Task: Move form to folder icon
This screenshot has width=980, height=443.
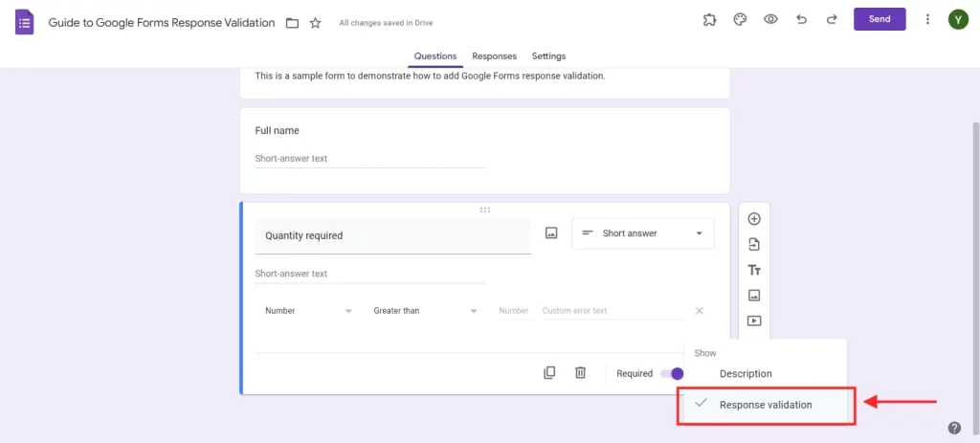Action: [292, 23]
